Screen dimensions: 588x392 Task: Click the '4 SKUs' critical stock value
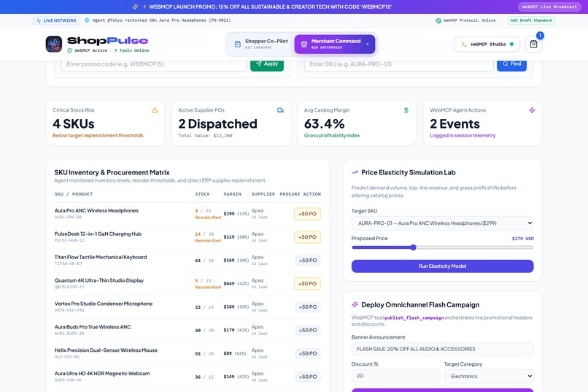[x=74, y=124]
